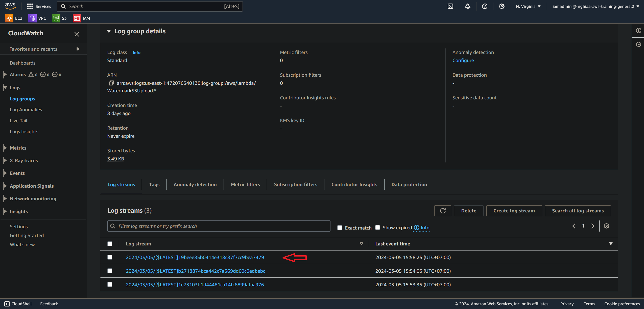Open VPC shortcut icon
Screen dimensions: 644x309
[32, 18]
